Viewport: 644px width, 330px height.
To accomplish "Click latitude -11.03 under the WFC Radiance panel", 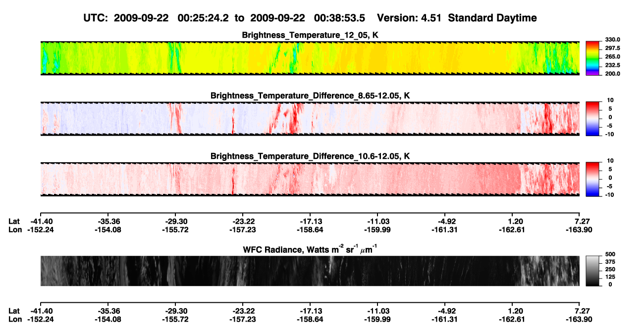I will (377, 311).
